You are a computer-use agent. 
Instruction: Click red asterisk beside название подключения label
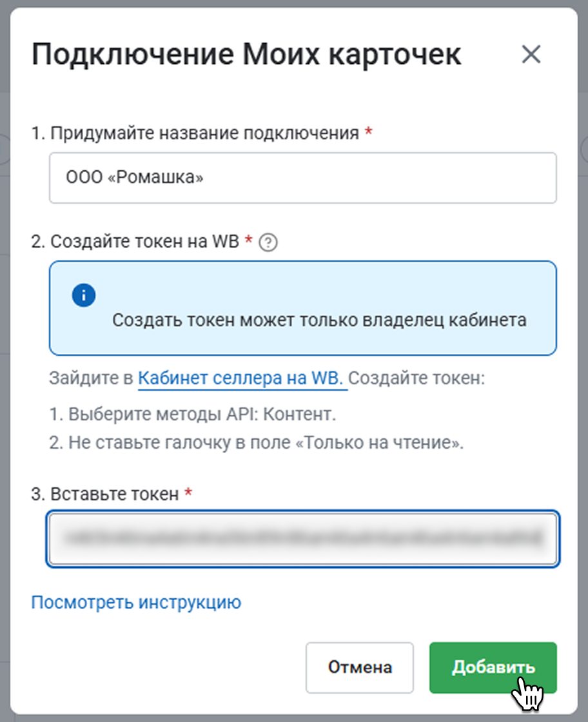click(368, 132)
